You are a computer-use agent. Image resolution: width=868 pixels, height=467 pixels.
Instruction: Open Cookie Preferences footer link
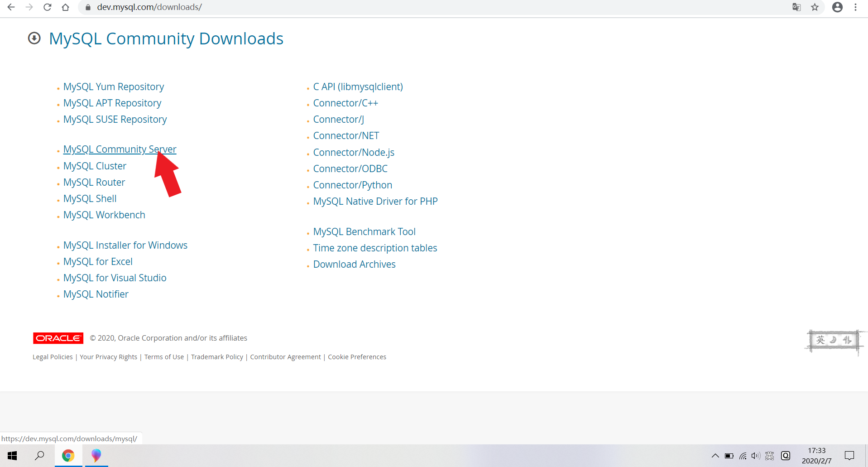357,357
